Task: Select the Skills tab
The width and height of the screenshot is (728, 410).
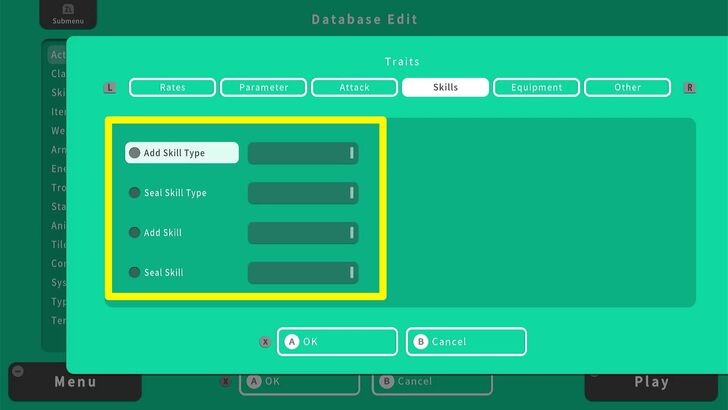Action: click(x=445, y=87)
